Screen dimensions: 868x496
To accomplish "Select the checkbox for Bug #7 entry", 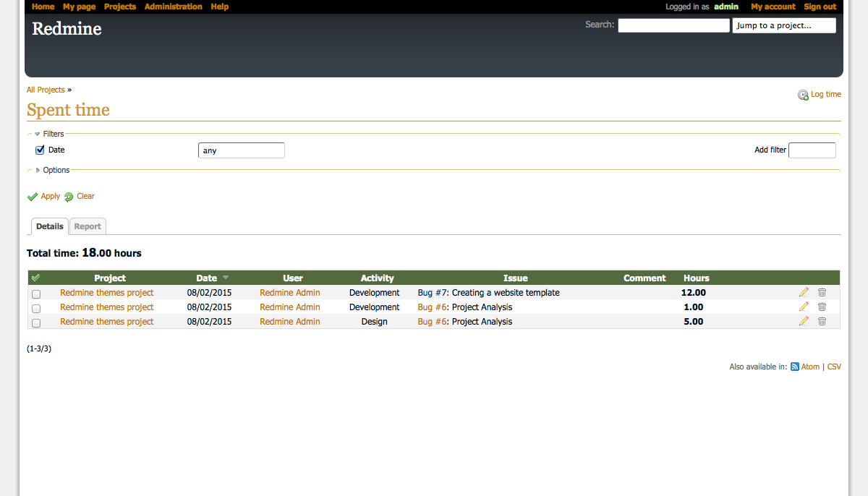I will tap(36, 294).
